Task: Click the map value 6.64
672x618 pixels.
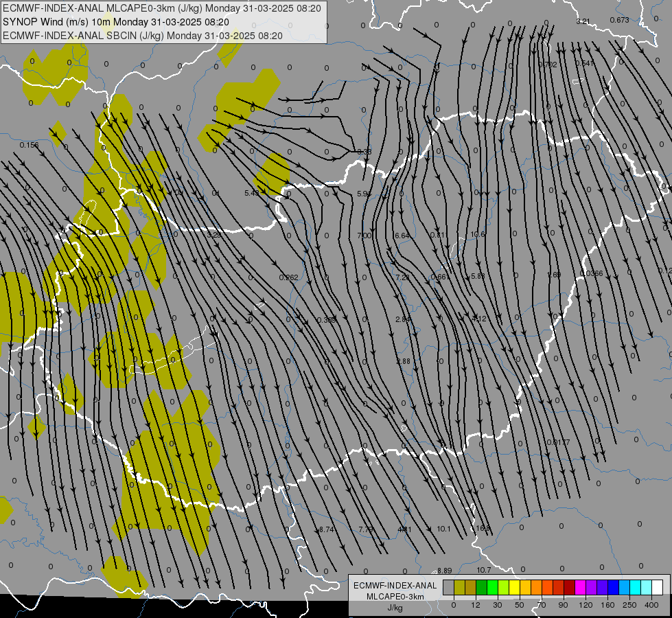Action: pos(402,236)
